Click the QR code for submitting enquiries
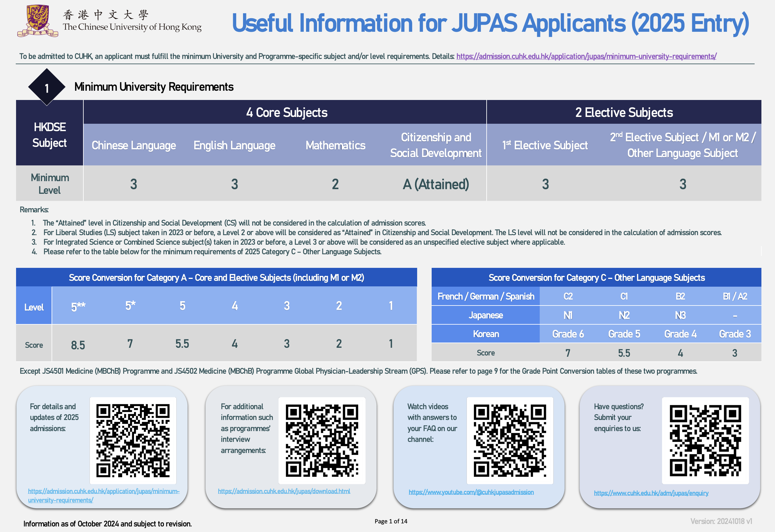The image size is (775, 532). coord(705,440)
